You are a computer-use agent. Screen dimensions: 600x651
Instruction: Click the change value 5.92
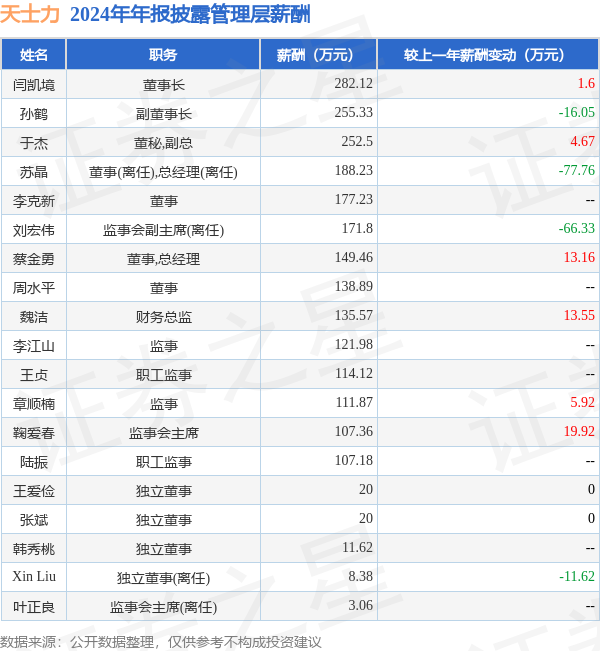pos(583,402)
